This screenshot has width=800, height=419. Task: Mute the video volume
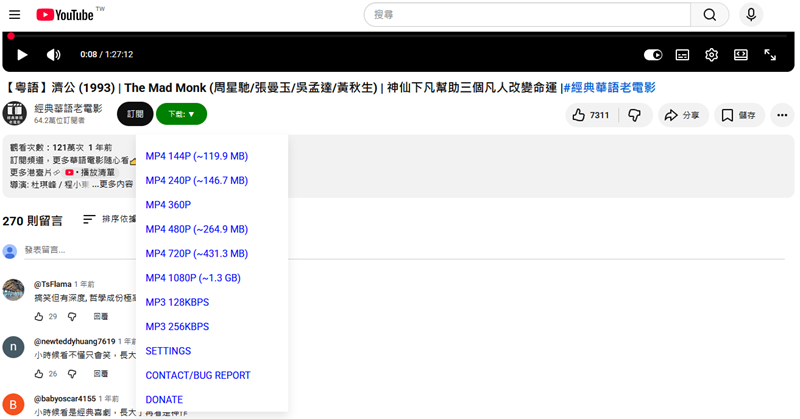(x=54, y=55)
